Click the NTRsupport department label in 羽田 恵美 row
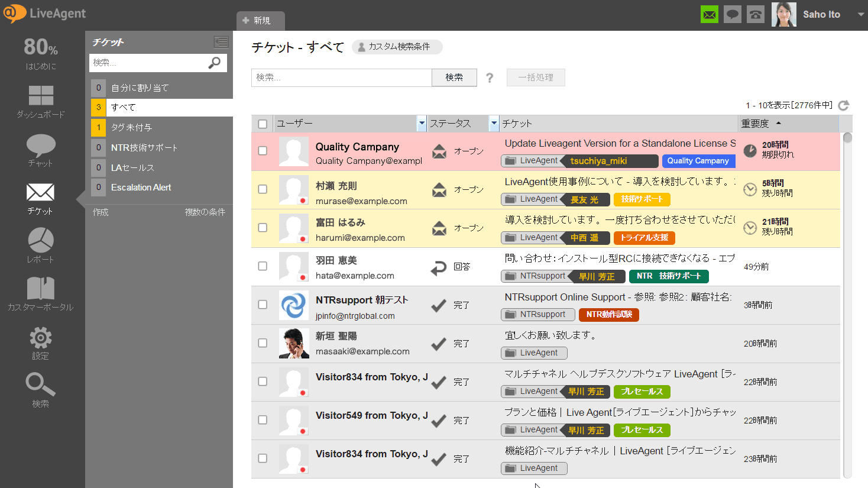868x488 pixels. tap(537, 276)
